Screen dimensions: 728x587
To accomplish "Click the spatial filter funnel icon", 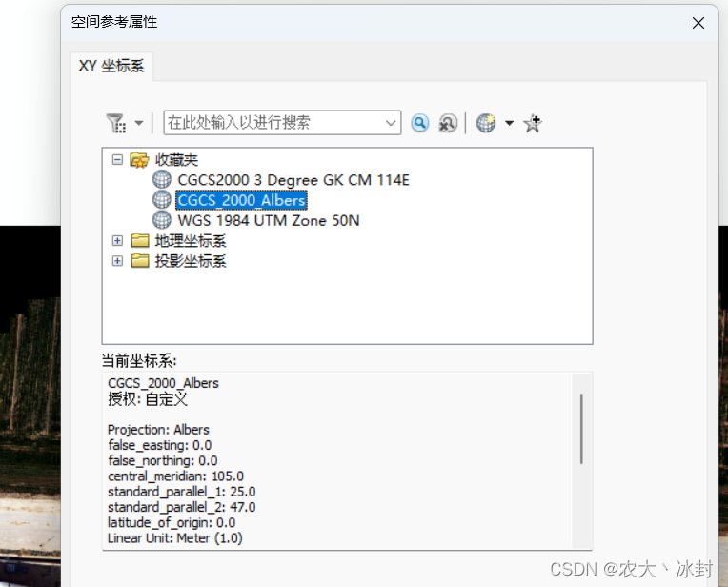I will pyautogui.click(x=116, y=123).
